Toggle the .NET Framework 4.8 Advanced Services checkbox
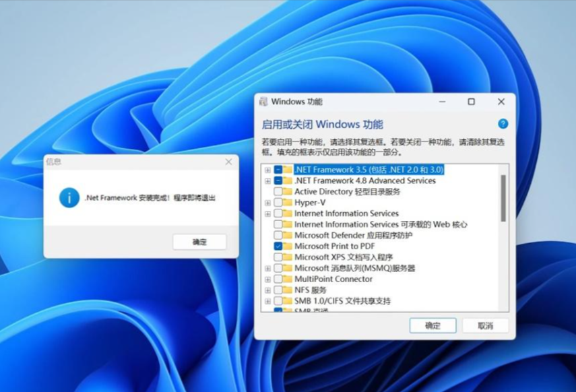 (278, 181)
